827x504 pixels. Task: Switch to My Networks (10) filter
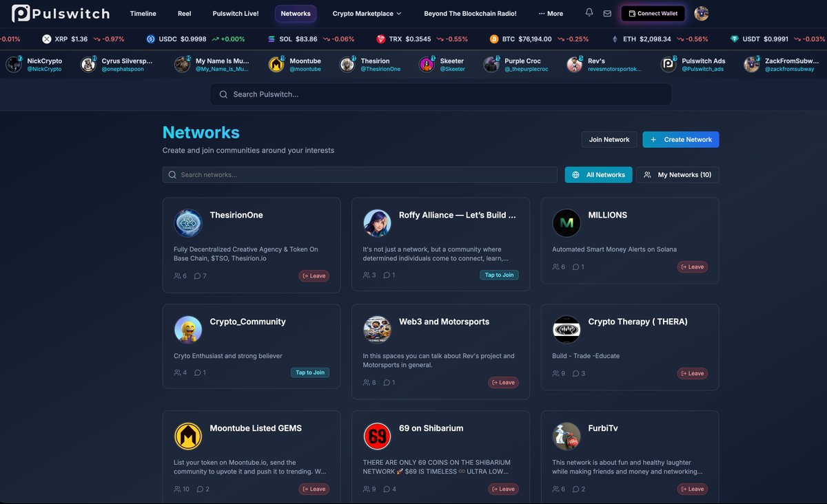677,175
